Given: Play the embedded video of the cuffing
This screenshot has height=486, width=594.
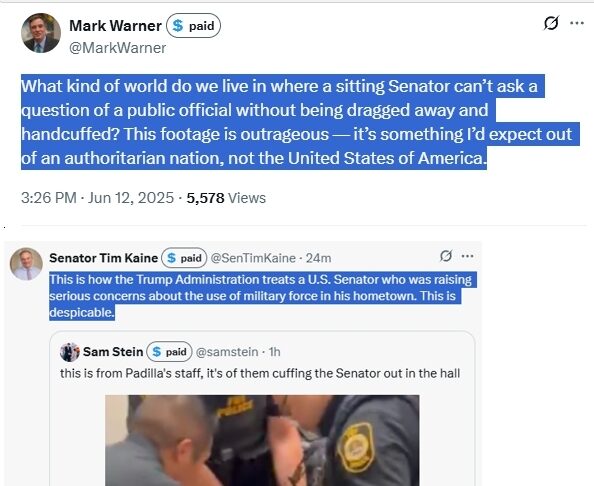Looking at the screenshot, I should tap(262, 440).
